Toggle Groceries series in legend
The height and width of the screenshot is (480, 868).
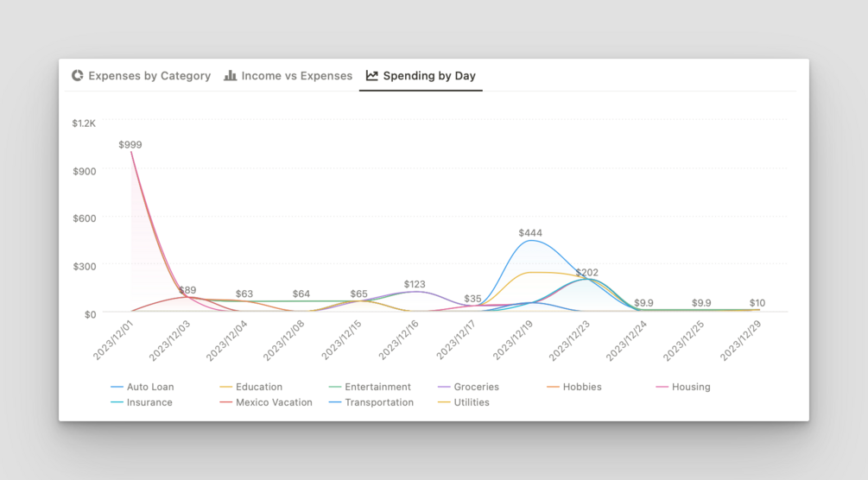[x=468, y=387]
